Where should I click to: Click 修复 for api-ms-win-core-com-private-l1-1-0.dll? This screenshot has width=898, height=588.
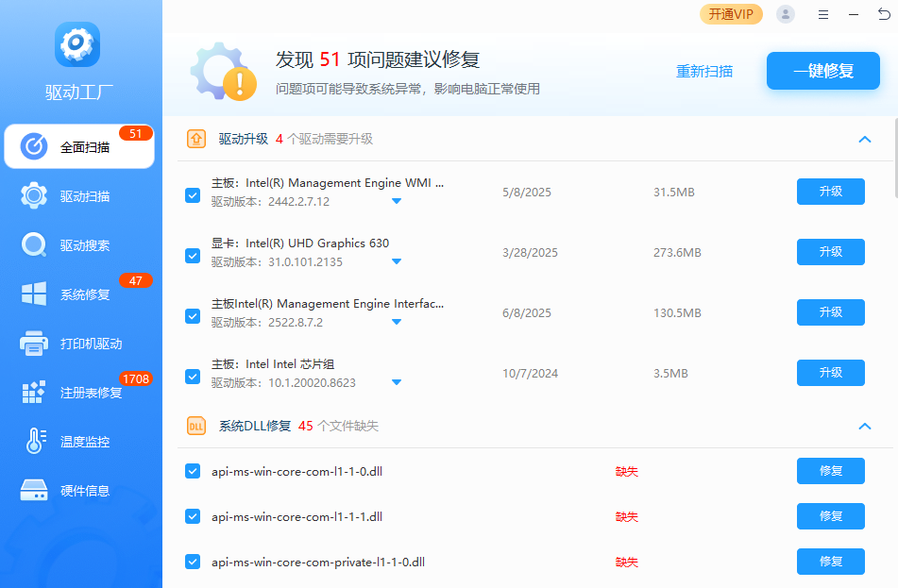click(x=830, y=562)
